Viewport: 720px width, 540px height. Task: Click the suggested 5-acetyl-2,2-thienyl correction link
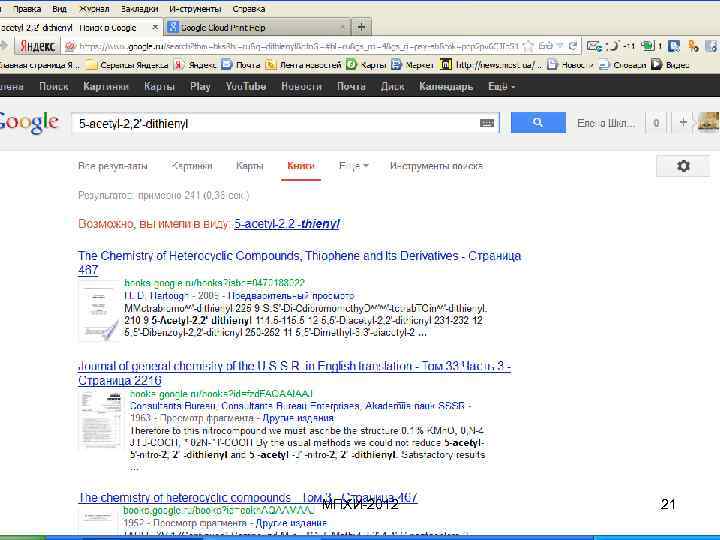click(287, 224)
